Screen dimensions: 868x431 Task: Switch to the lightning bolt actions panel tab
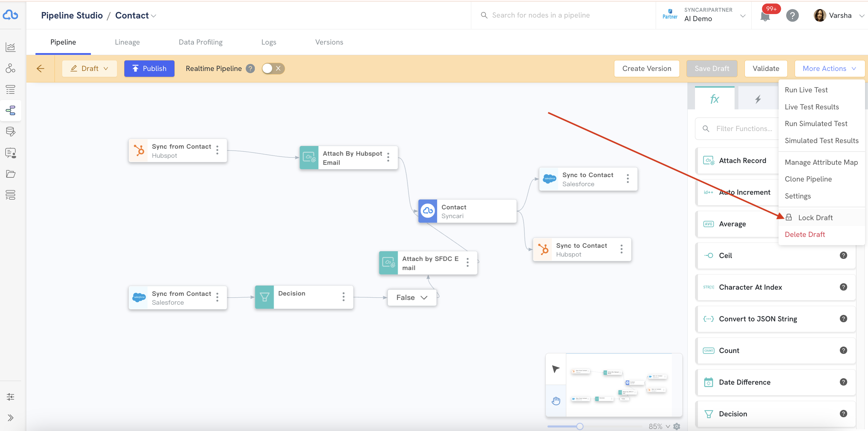pos(757,99)
